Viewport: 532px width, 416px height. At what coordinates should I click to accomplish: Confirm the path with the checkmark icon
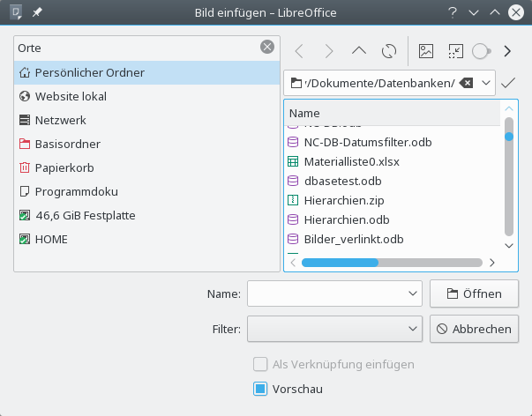coord(507,83)
